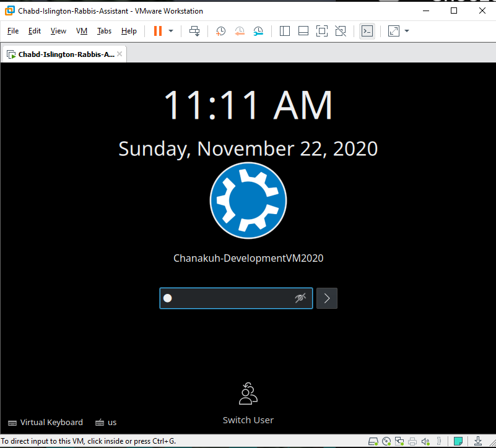The height and width of the screenshot is (448, 496).
Task: Click the hard disk status icon
Action: click(x=373, y=441)
